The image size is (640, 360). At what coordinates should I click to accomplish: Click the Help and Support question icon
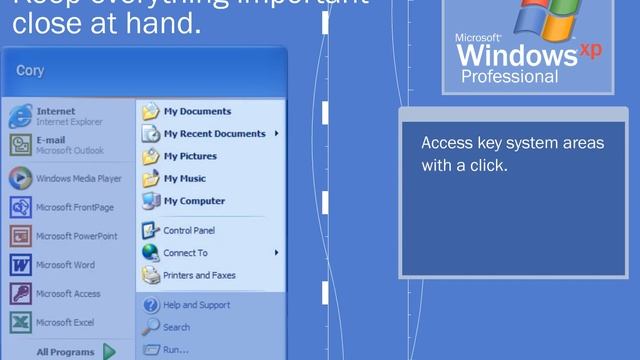[151, 305]
